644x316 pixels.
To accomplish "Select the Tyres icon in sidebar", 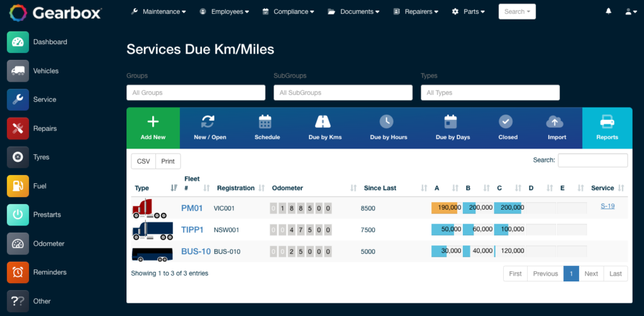I will (18, 157).
